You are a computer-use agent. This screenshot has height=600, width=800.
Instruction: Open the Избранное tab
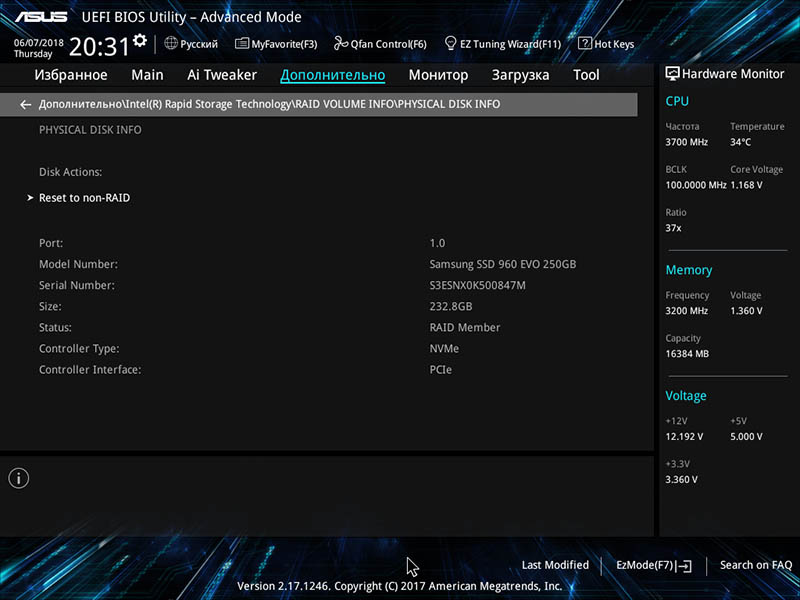click(x=71, y=75)
